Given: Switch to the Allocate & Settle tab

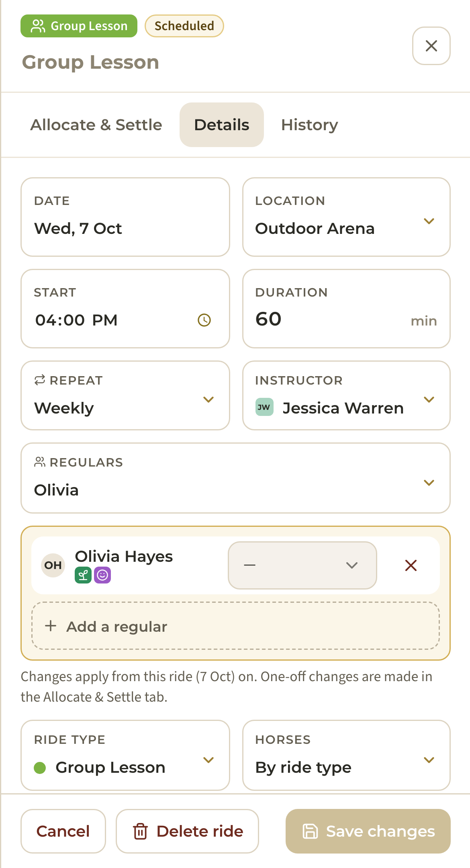Looking at the screenshot, I should 96,125.
